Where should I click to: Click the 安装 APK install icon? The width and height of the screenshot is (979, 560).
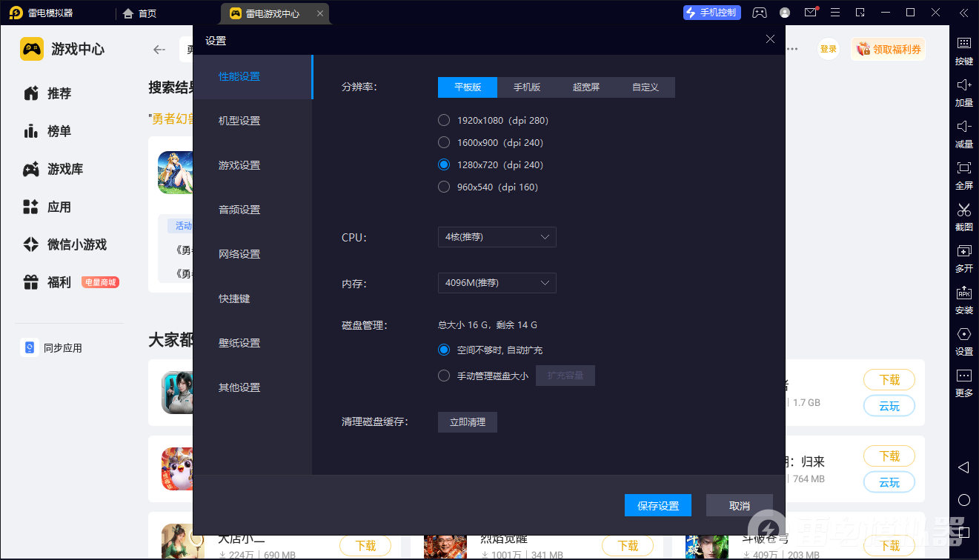tap(963, 300)
